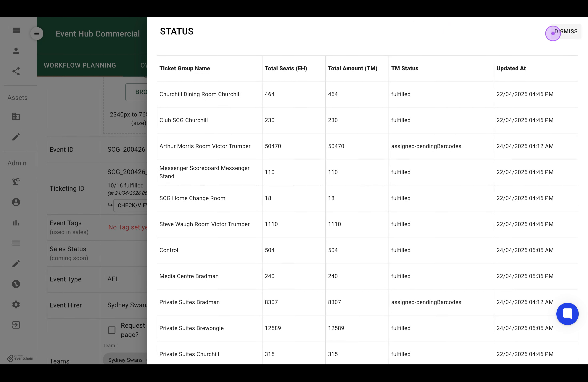Click the 'No Tag set yet' text
The image size is (588, 382).
pos(128,227)
